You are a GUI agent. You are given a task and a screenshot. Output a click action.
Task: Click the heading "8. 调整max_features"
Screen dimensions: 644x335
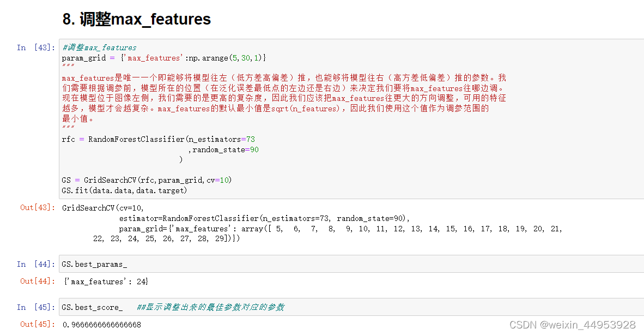pos(136,19)
